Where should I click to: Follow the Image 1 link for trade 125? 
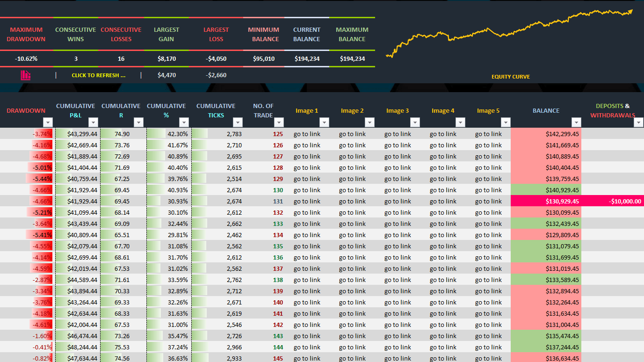coord(307,134)
